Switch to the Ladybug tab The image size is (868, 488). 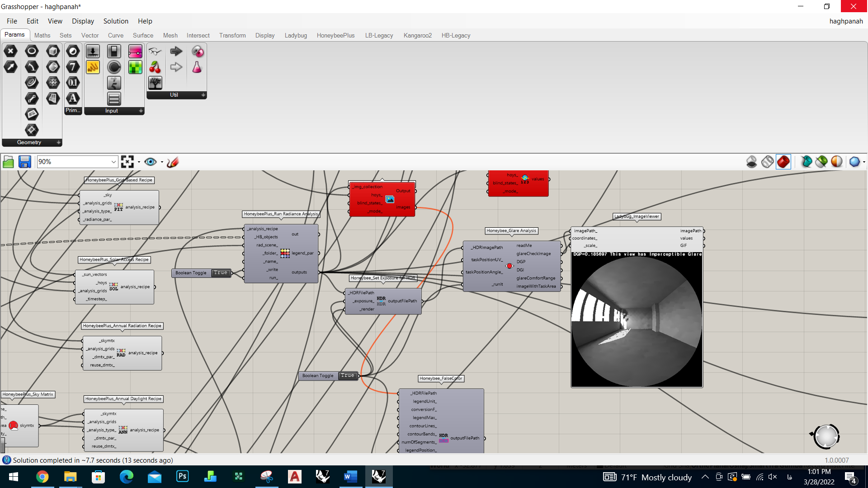click(296, 35)
